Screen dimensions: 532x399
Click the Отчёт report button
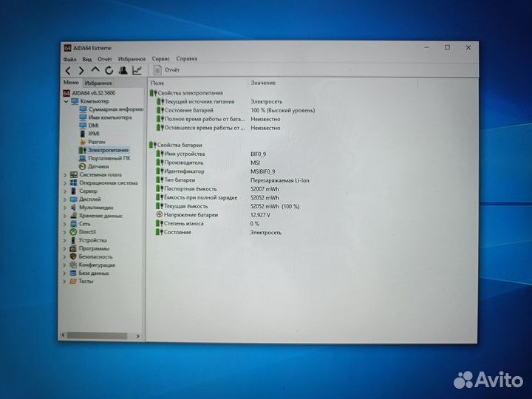pyautogui.click(x=167, y=69)
